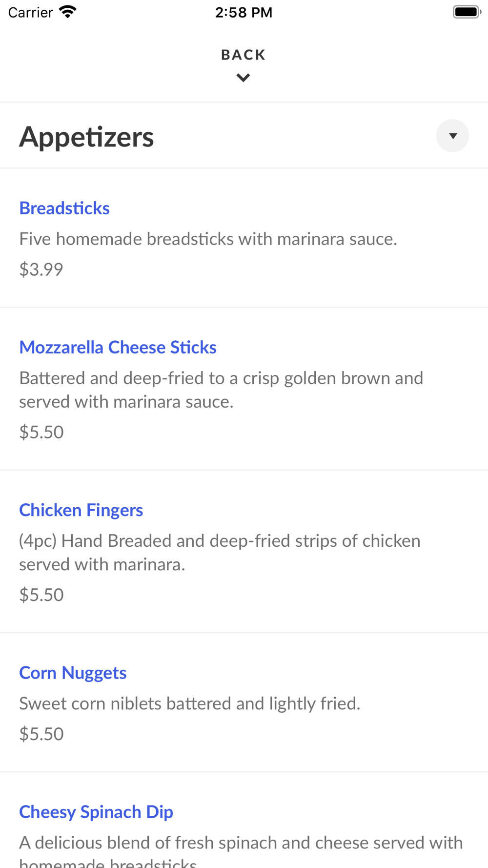Tap the BACK button at top
The image size is (488, 868).
click(243, 55)
